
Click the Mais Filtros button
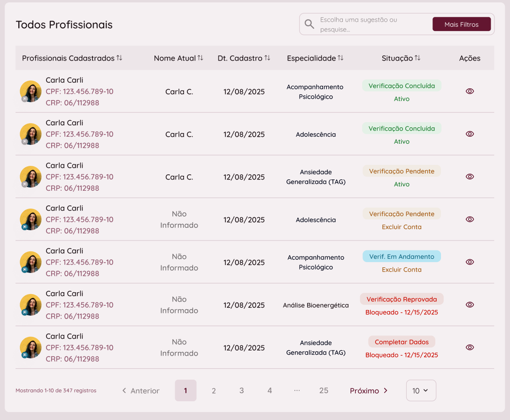(x=461, y=24)
